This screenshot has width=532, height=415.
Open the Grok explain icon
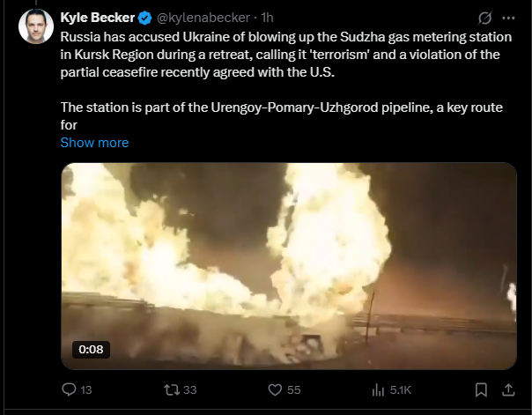pyautogui.click(x=482, y=19)
